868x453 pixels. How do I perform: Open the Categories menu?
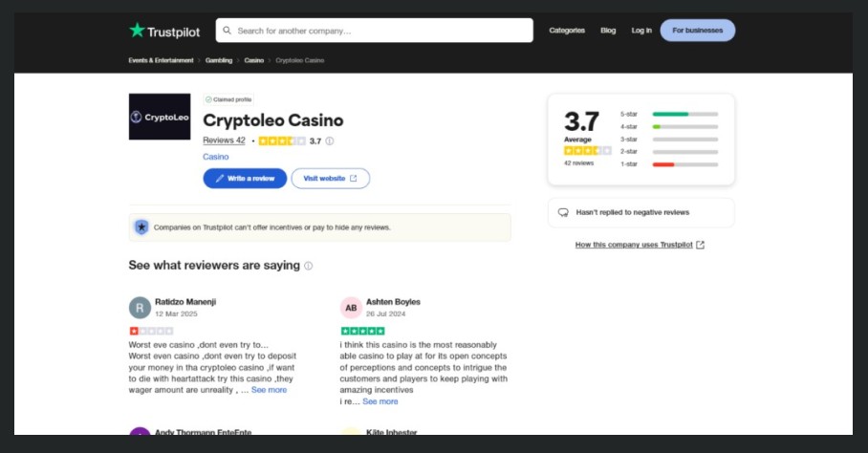point(567,31)
